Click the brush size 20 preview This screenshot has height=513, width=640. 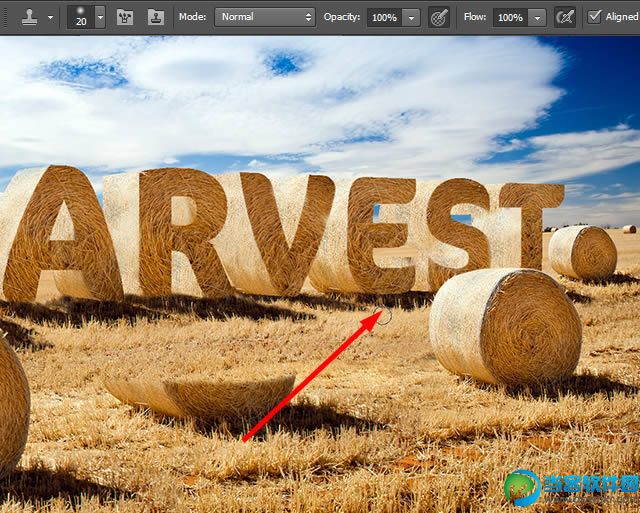[x=80, y=17]
